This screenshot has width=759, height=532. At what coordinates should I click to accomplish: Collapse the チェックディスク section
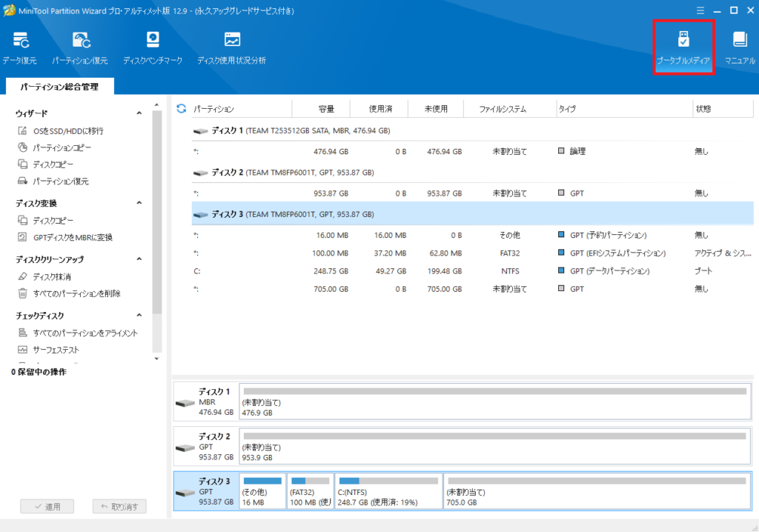pos(139,315)
